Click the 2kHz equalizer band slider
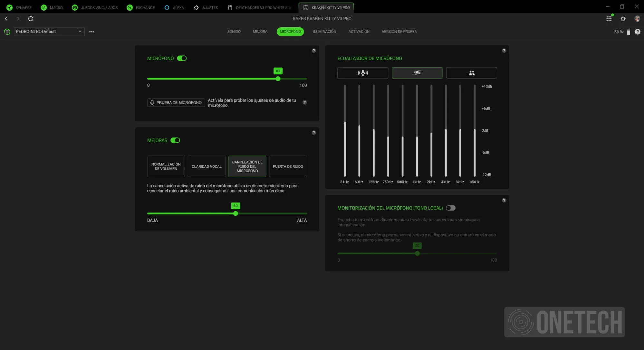The width and height of the screenshot is (644, 350). [431, 131]
